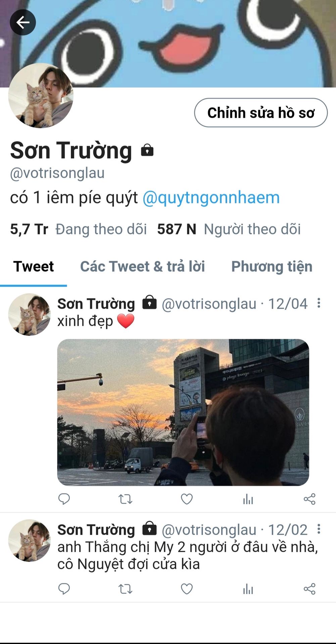This screenshot has width=336, height=644.
Task: Retweet the "xinh đẹp" tweet
Action: 126,499
